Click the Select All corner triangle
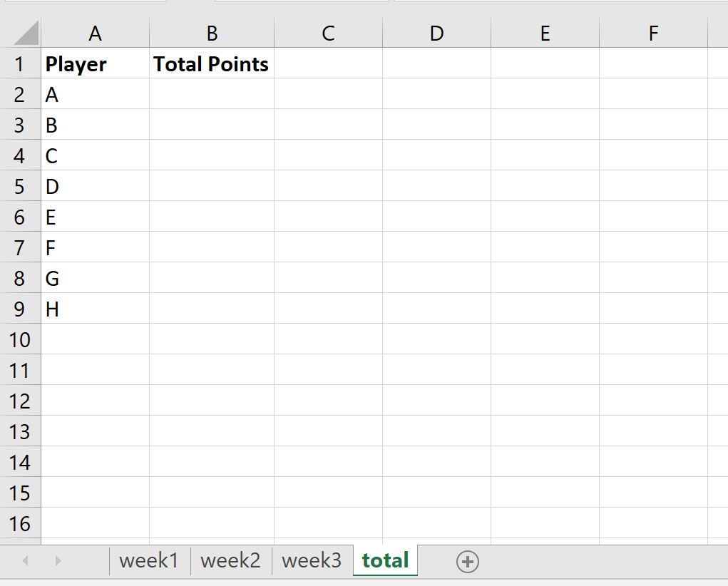 pos(26,34)
